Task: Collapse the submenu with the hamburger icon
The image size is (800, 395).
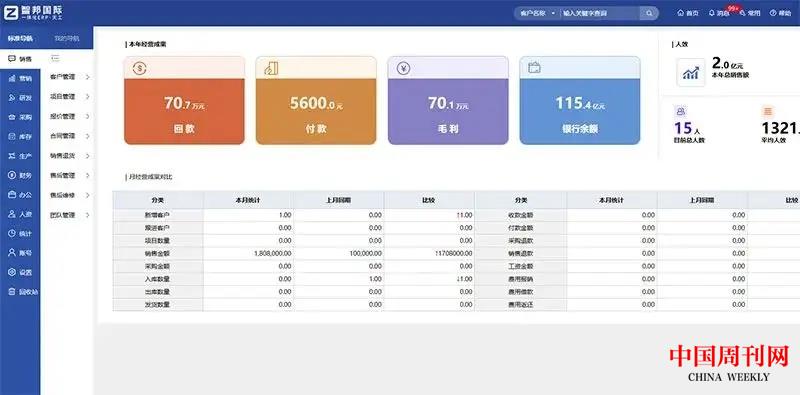Action: pos(56,58)
